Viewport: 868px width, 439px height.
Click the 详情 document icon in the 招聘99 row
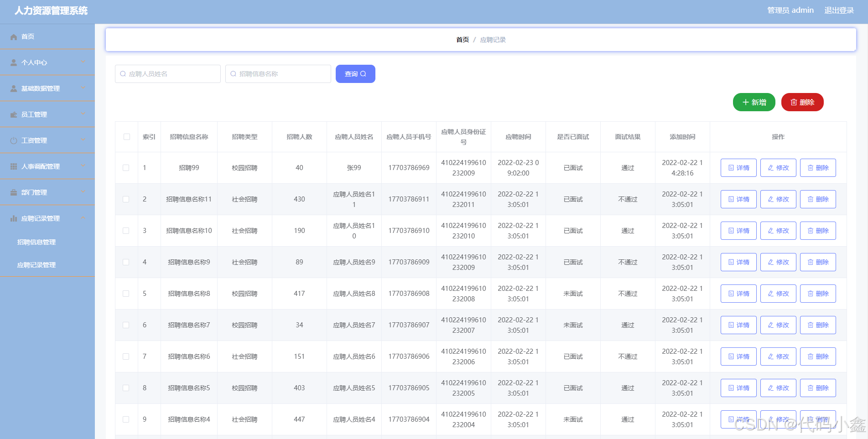[x=731, y=168]
